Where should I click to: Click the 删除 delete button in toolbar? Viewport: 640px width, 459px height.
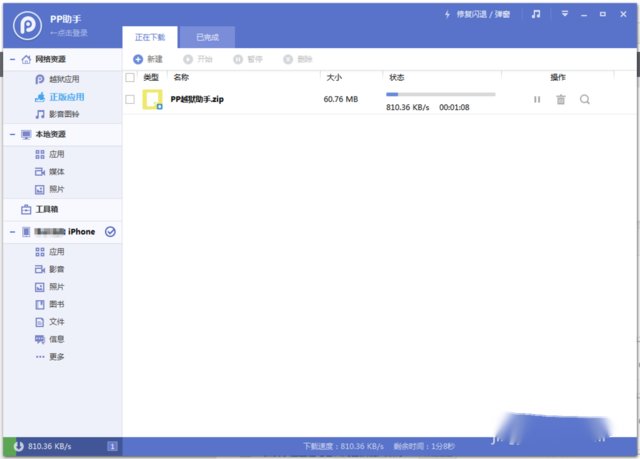pos(298,60)
